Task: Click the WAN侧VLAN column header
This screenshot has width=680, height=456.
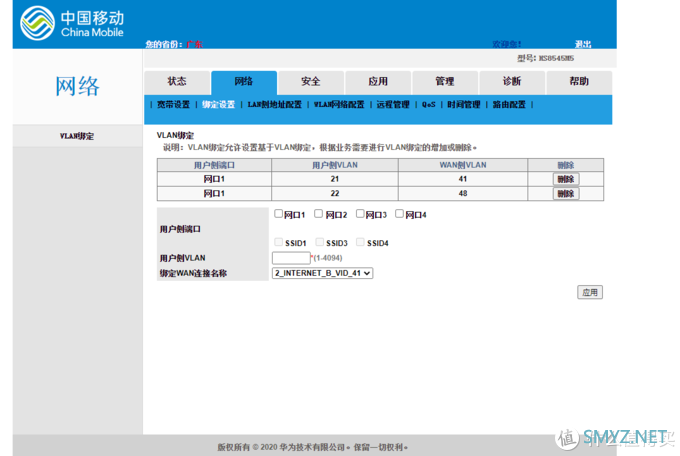Action: point(463,165)
